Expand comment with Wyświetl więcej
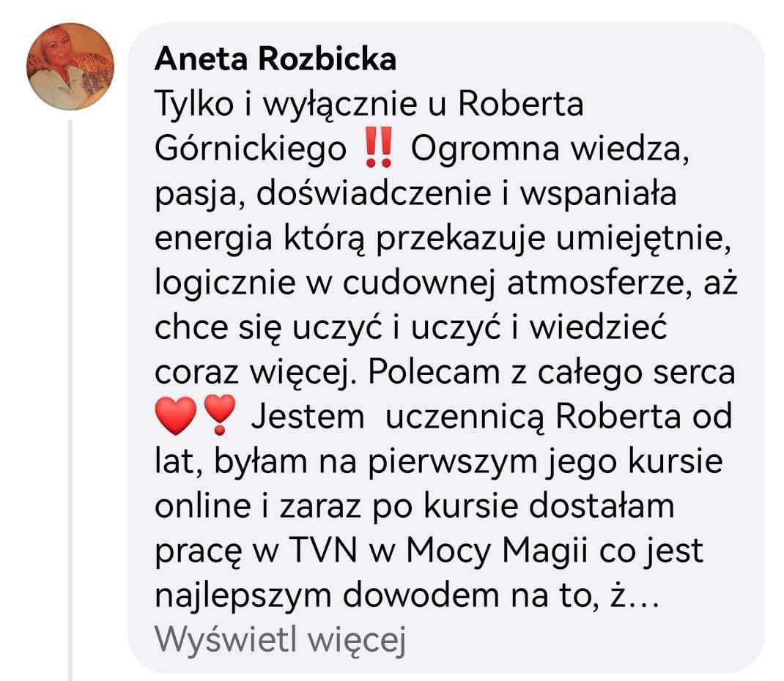This screenshot has height=681, width=784. click(x=280, y=640)
